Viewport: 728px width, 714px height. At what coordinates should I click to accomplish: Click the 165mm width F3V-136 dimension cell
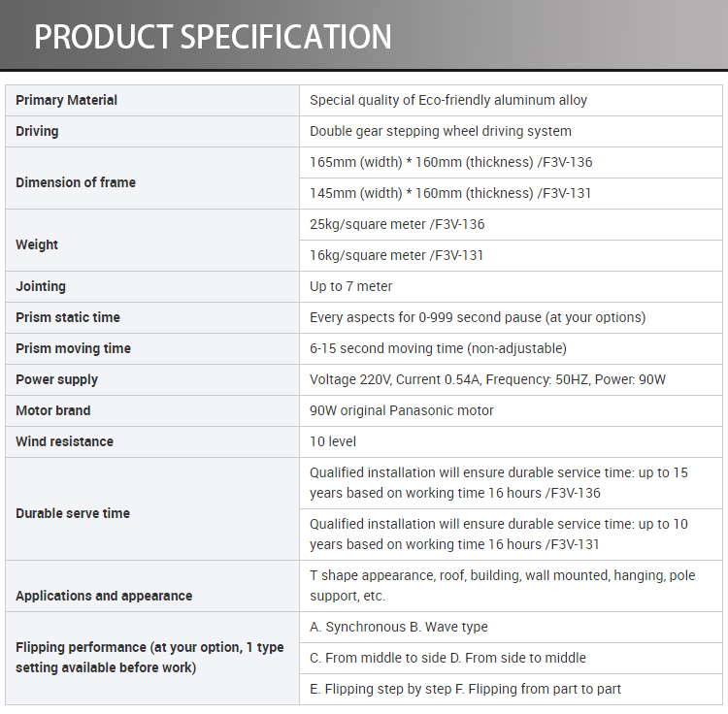tap(512, 162)
